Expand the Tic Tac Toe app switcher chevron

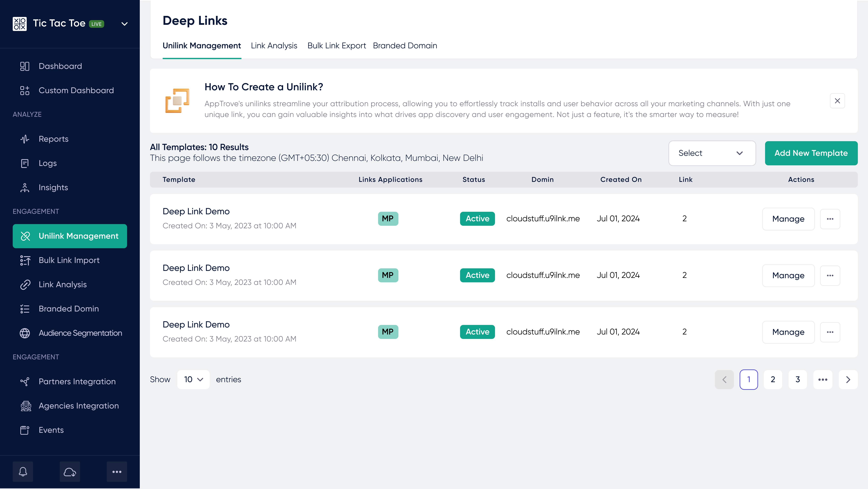(124, 24)
